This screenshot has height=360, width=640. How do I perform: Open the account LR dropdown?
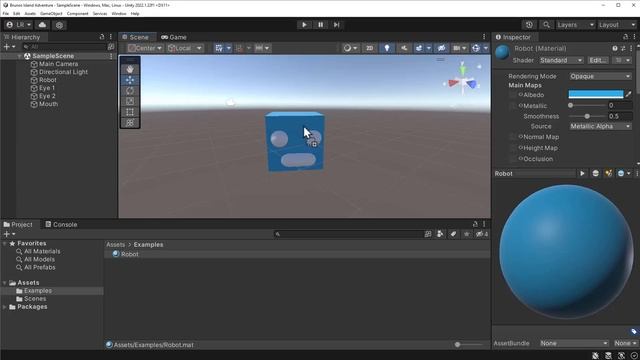pyautogui.click(x=19, y=25)
